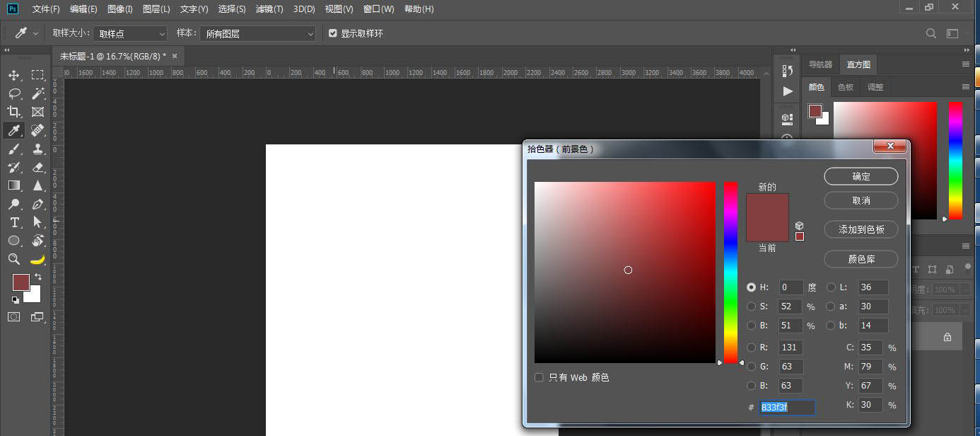Image resolution: width=980 pixels, height=436 pixels.
Task: Select the Crop tool
Action: click(x=14, y=112)
